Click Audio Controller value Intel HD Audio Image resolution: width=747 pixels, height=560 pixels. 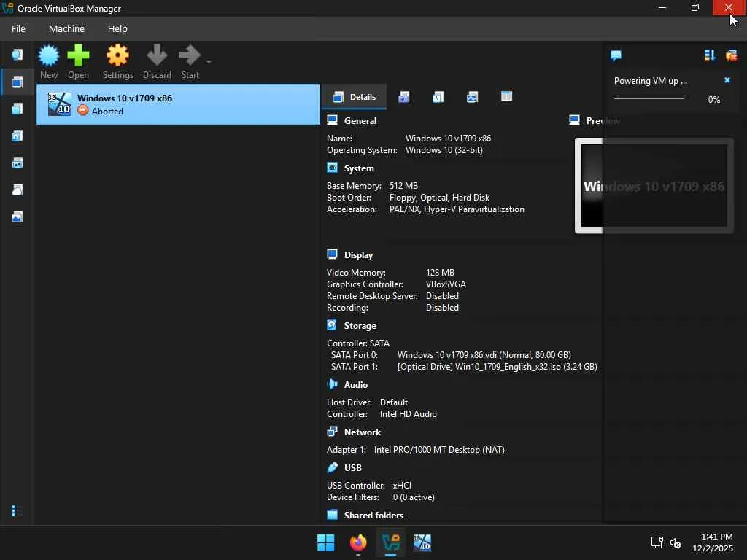409,414
